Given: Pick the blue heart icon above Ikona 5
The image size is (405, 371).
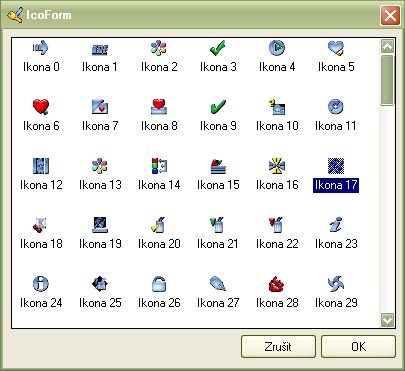Looking at the screenshot, I should point(336,48).
